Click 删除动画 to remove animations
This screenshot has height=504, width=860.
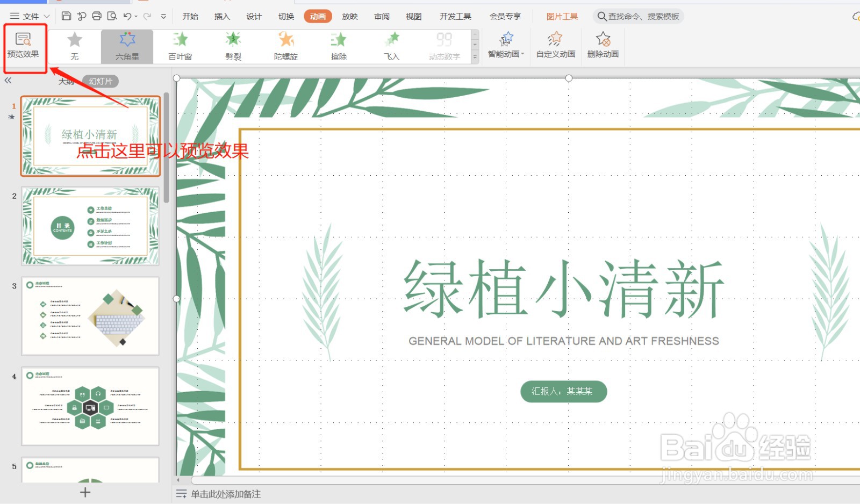coord(603,46)
